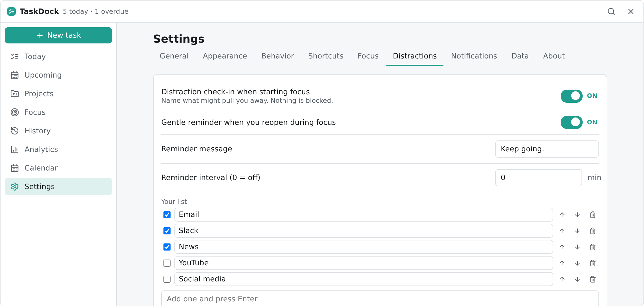Delete the Slack distraction item
Viewport: 644px width, 306px height.
(593, 231)
